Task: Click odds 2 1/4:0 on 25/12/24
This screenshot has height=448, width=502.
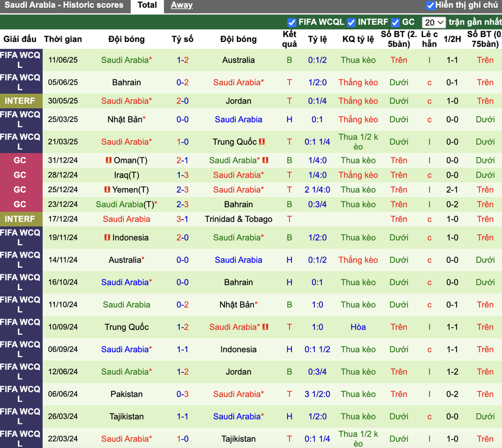Action: tap(317, 189)
